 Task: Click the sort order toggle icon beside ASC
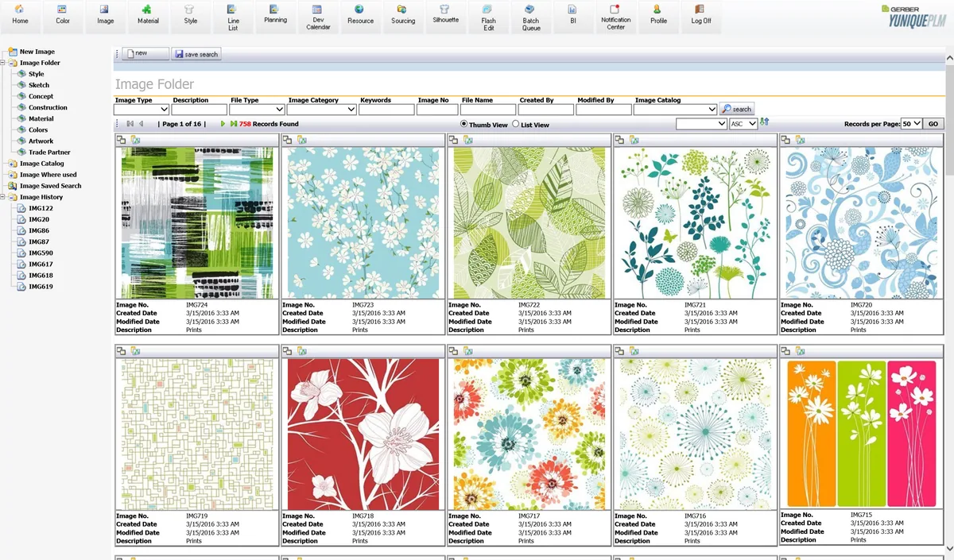764,122
